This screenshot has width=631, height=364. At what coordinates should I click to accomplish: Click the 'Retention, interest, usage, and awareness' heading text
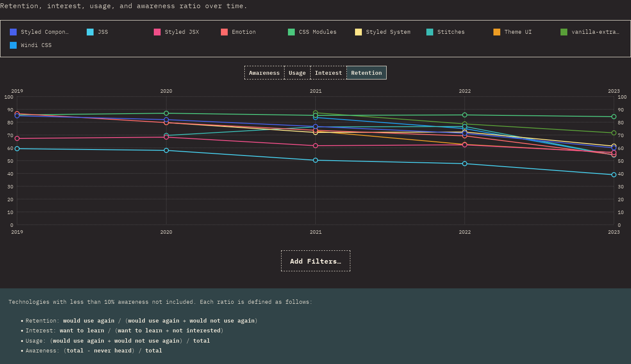[123, 6]
